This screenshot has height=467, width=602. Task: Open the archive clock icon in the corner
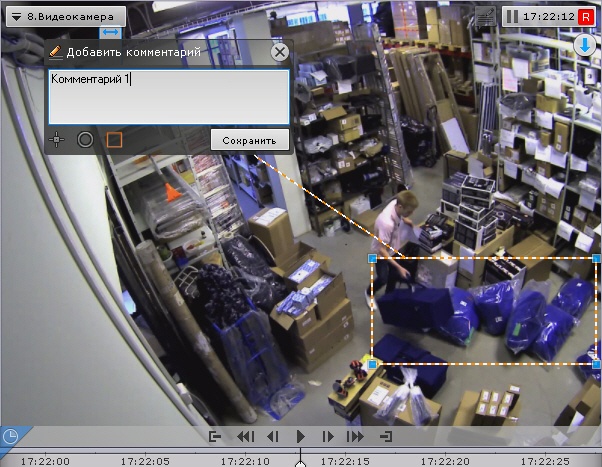click(10, 436)
